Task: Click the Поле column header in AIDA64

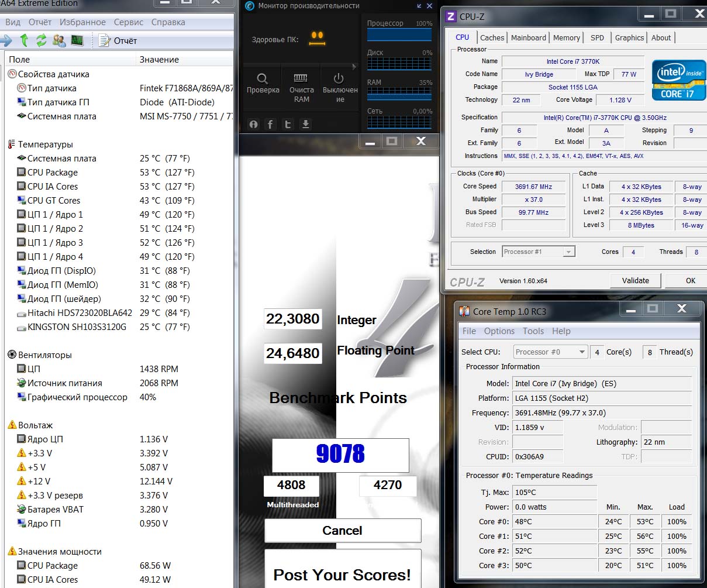Action: click(70, 60)
